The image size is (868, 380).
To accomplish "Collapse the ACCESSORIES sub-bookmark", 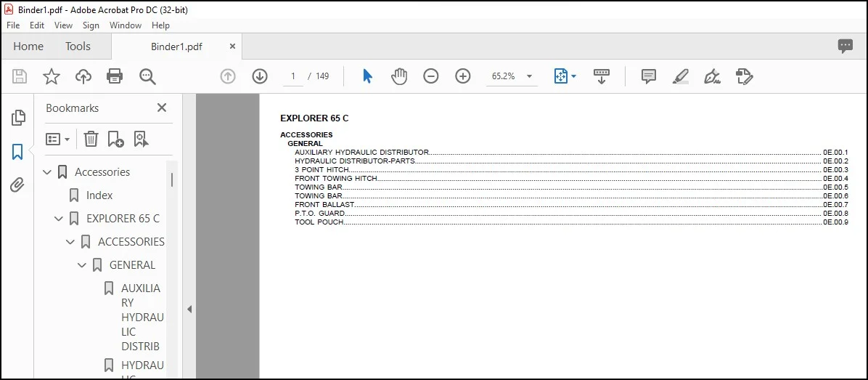I will 70,242.
